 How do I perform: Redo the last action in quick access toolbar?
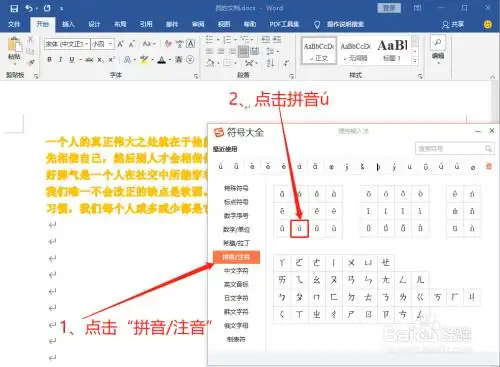coord(47,8)
